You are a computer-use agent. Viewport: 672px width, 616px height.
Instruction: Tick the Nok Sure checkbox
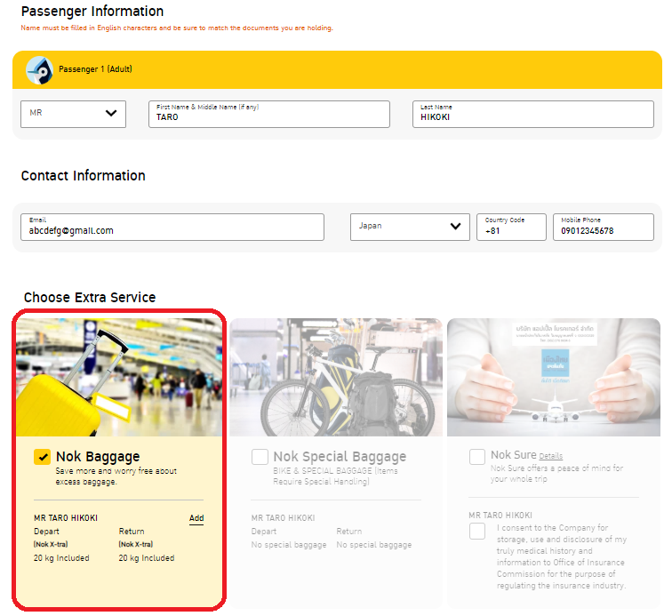coord(477,457)
